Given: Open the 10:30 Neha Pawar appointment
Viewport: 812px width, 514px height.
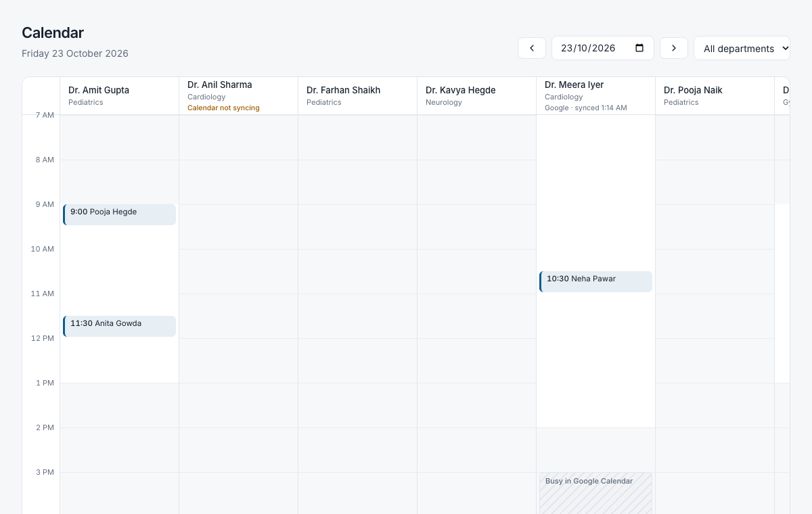Looking at the screenshot, I should (595, 282).
